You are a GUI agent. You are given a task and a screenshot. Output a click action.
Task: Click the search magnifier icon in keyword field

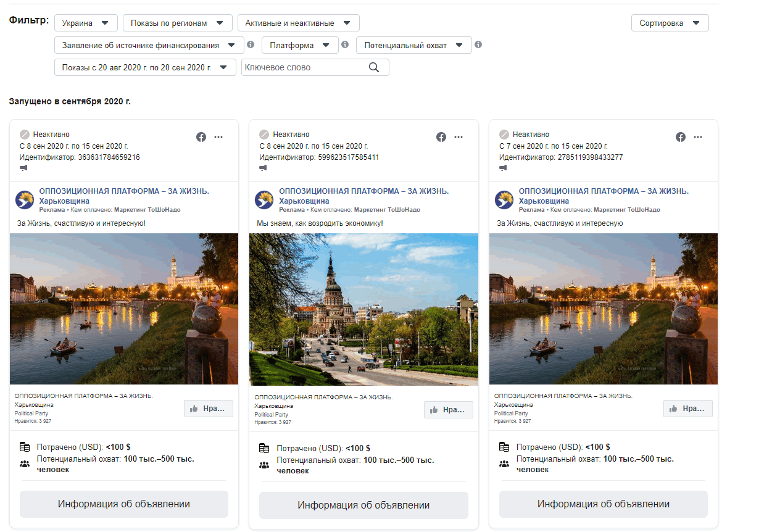(x=373, y=67)
